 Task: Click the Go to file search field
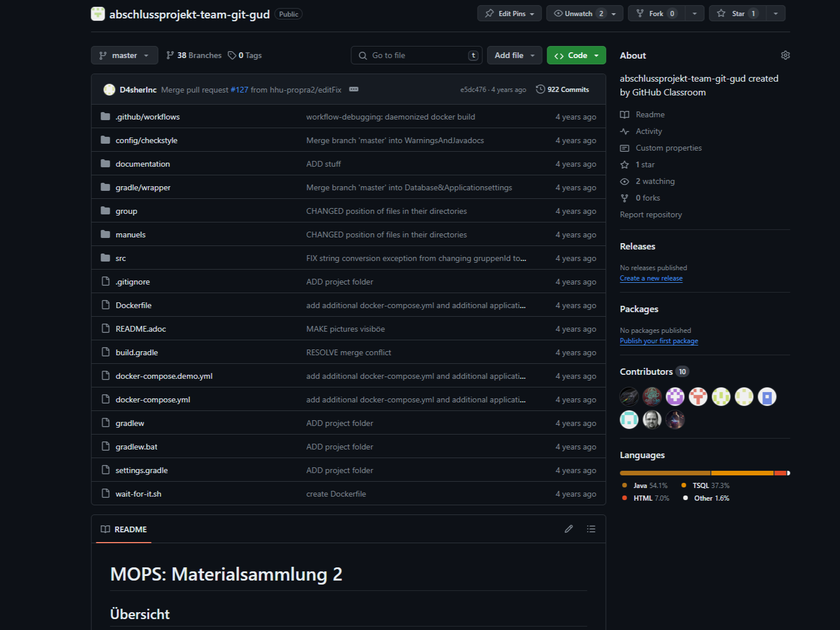pyautogui.click(x=416, y=55)
